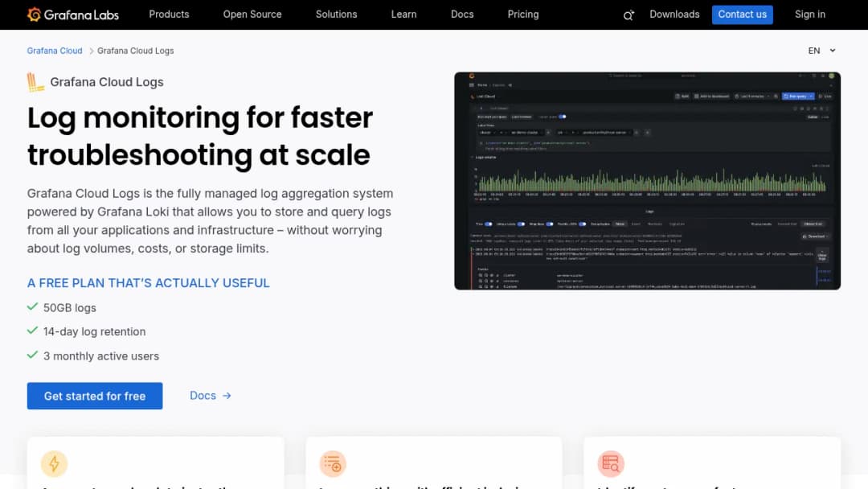Click the '3 monthly active users' text

101,356
